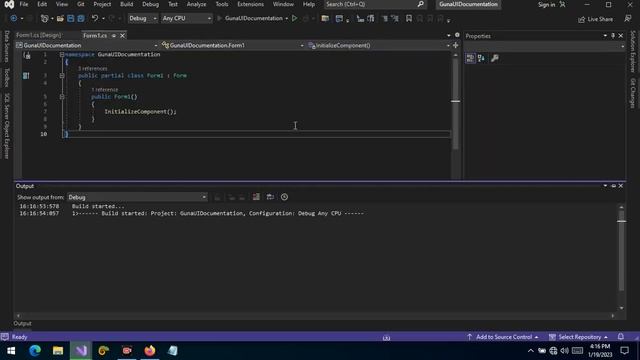Click the split editor plus icon
The height and width of the screenshot is (360, 640).
[456, 45]
